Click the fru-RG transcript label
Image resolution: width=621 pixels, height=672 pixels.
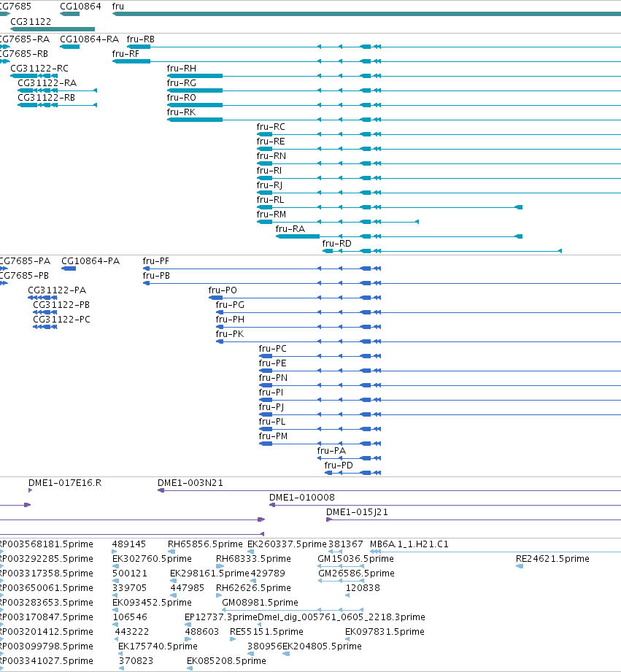coord(181,83)
